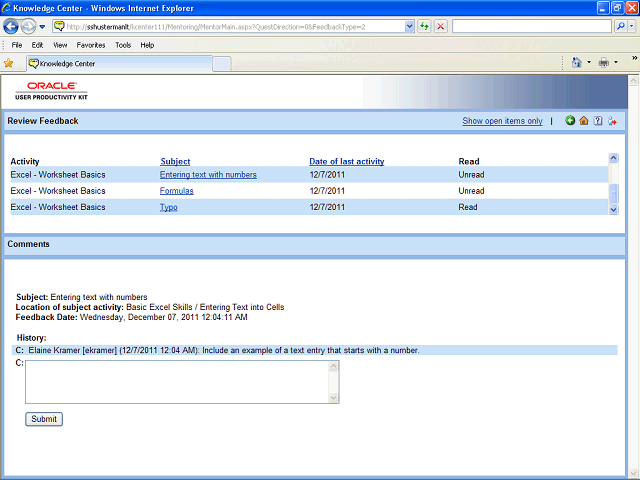The width and height of the screenshot is (640, 480).
Task: Click Unread status in Formulas row
Action: coord(471,191)
